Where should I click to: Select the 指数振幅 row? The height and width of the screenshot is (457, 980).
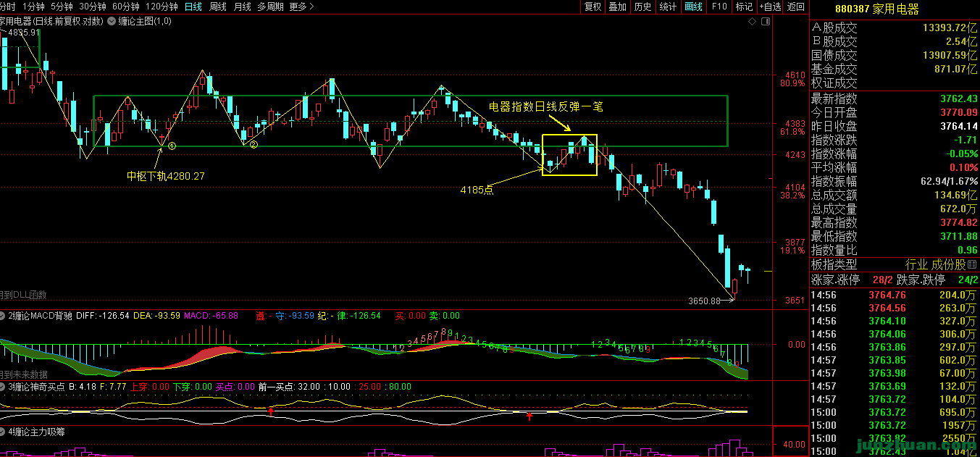[895, 181]
